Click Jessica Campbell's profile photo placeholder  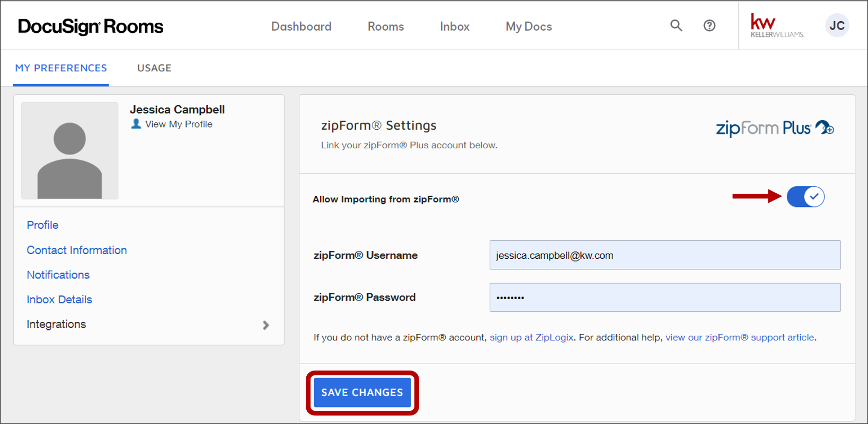click(69, 150)
